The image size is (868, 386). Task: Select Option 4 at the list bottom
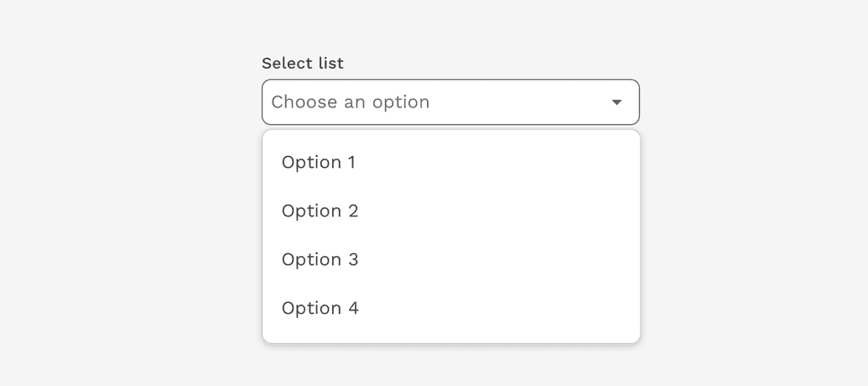[320, 308]
